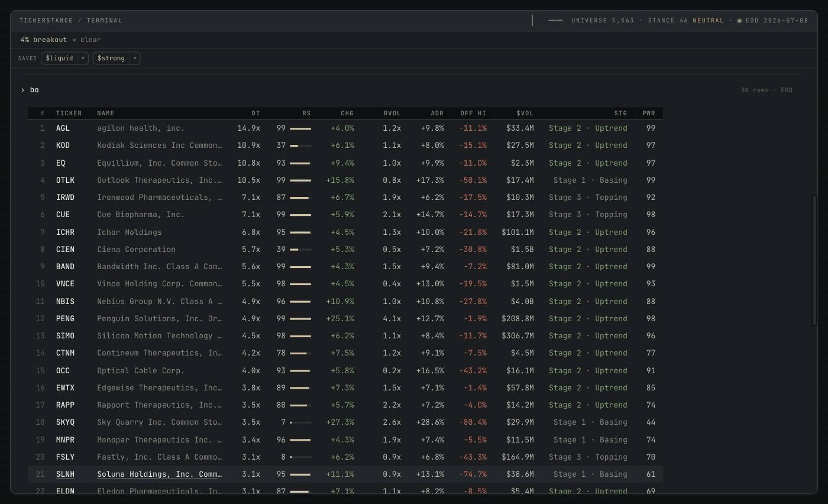This screenshot has width=828, height=504.
Task: Sort the table by NAME column
Action: (x=106, y=113)
